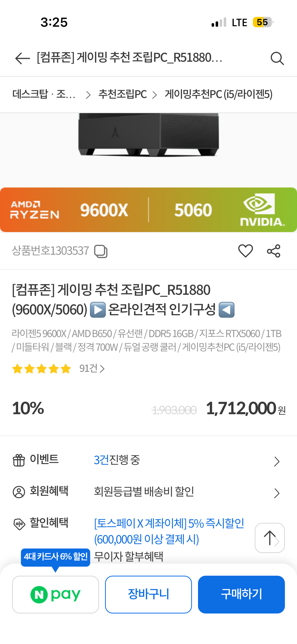Add product to wishlist with the heart icon
This screenshot has width=297, height=644.
tap(245, 251)
